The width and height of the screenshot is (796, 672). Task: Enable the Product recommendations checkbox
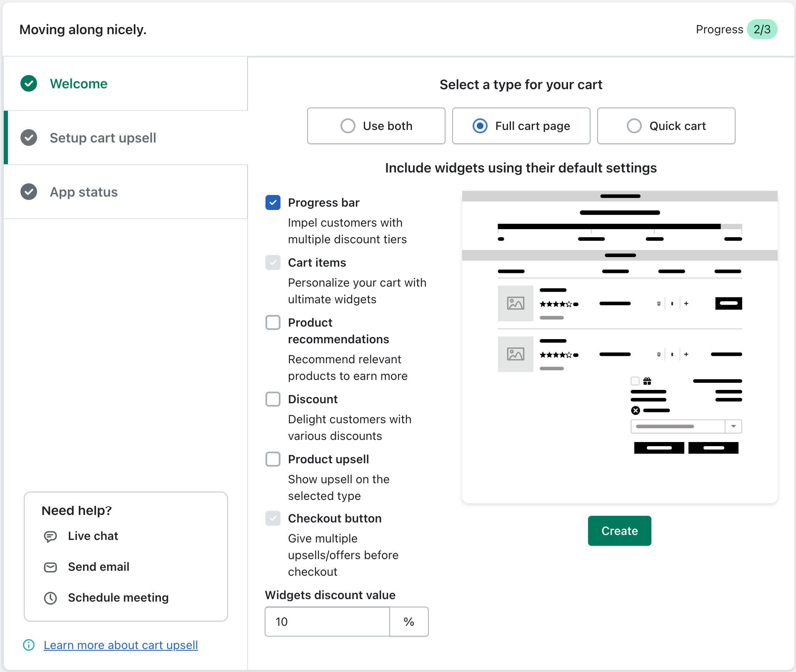[273, 322]
